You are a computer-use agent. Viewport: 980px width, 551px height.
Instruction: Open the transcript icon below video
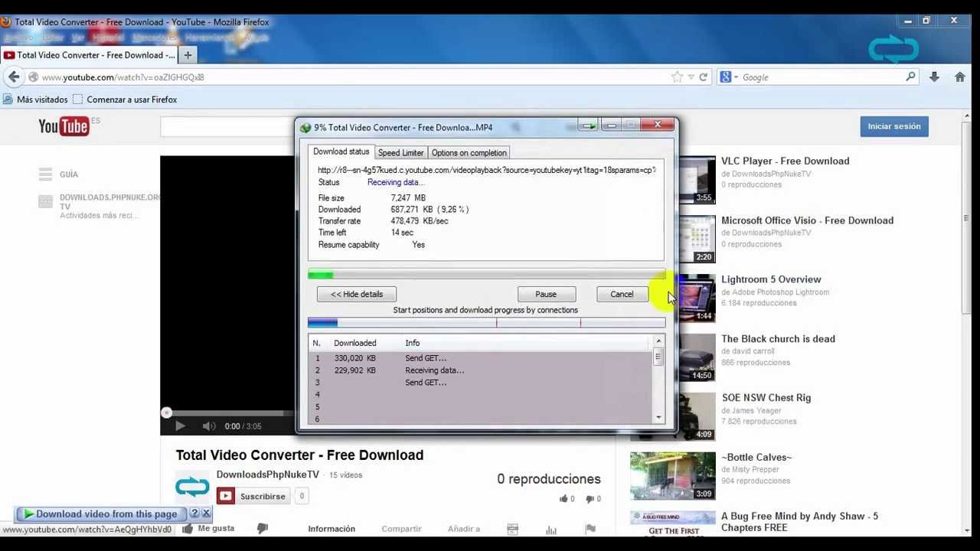(512, 529)
